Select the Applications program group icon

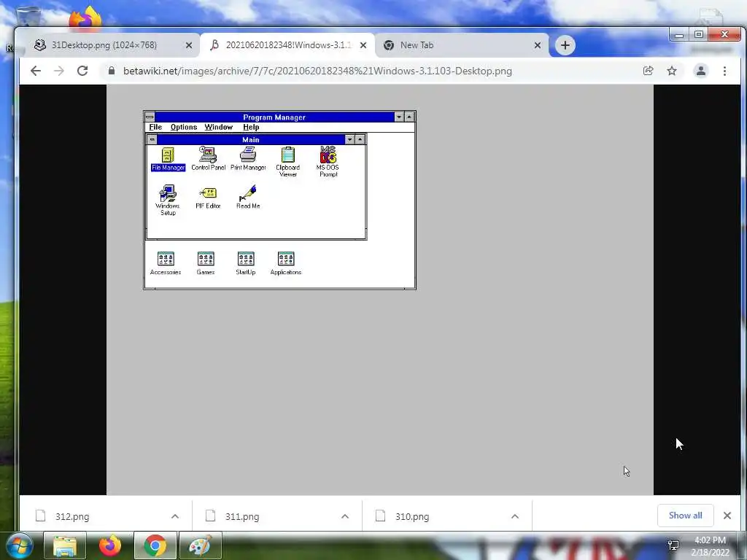[286, 263]
